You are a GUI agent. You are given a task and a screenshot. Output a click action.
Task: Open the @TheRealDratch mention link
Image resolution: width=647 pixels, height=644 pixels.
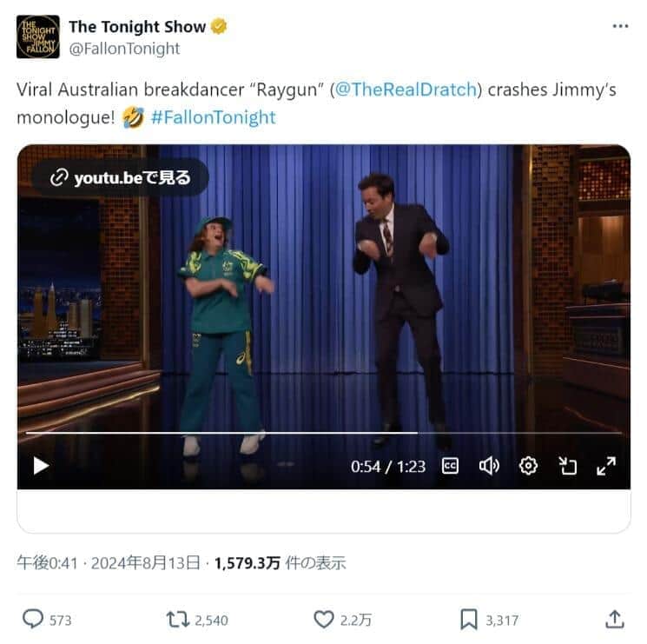[406, 90]
